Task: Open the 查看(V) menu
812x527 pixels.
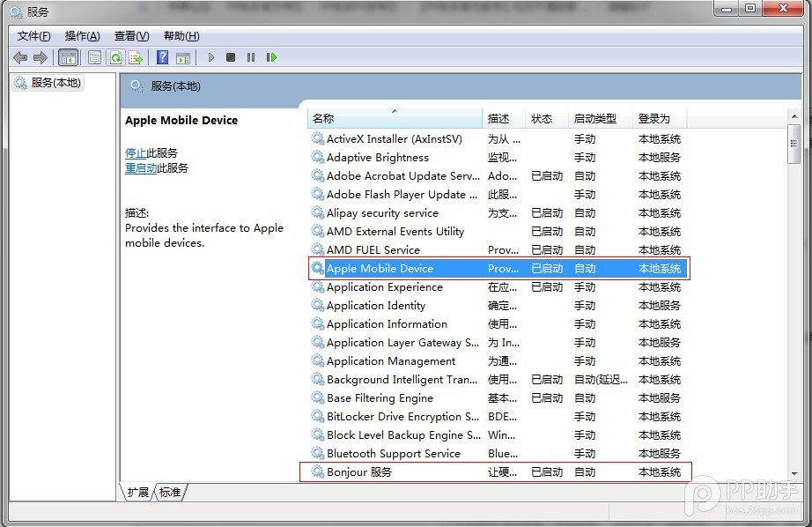Action: (x=131, y=36)
